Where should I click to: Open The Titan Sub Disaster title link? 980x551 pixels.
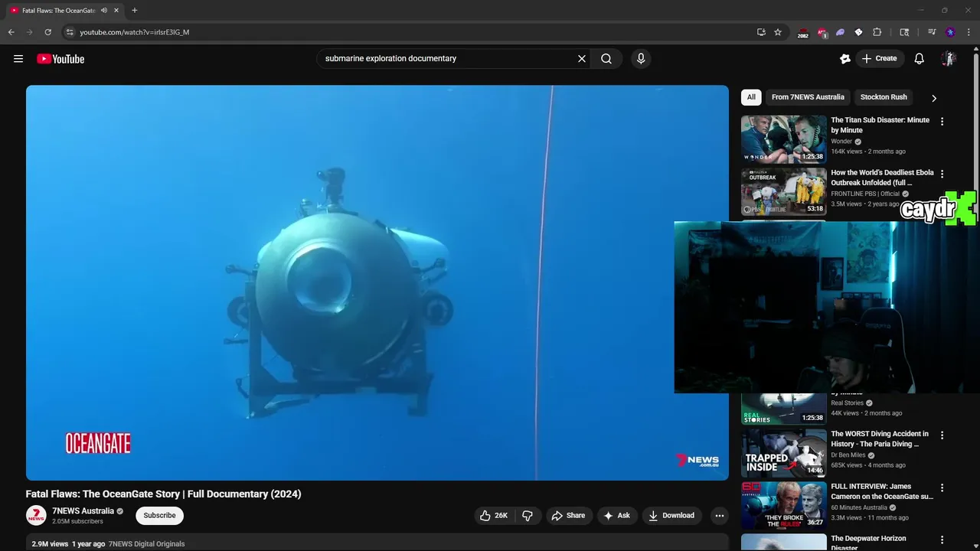point(880,126)
